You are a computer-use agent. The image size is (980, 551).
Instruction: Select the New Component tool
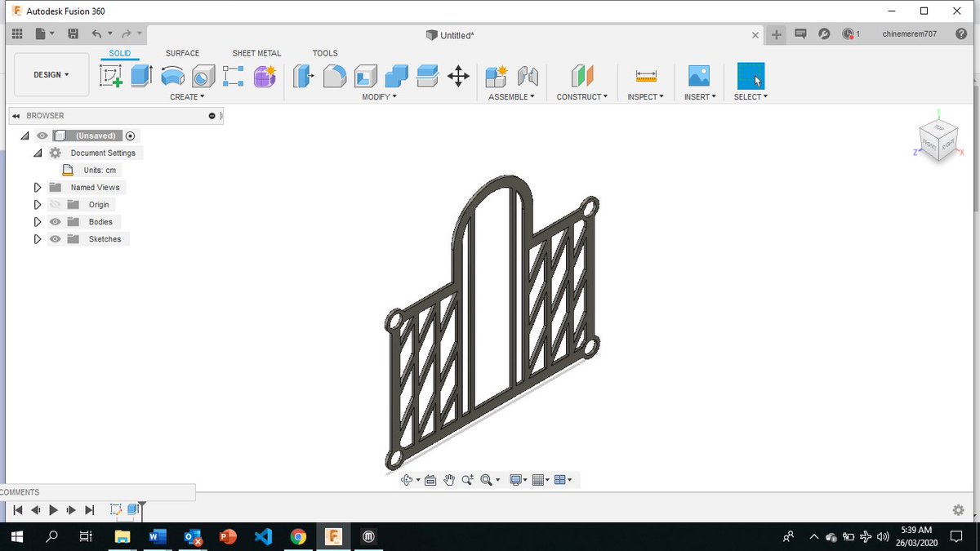point(497,76)
